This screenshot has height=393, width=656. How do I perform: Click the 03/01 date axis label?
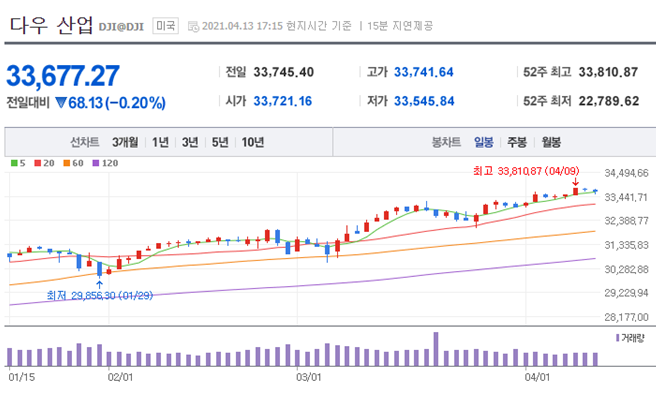click(x=309, y=378)
